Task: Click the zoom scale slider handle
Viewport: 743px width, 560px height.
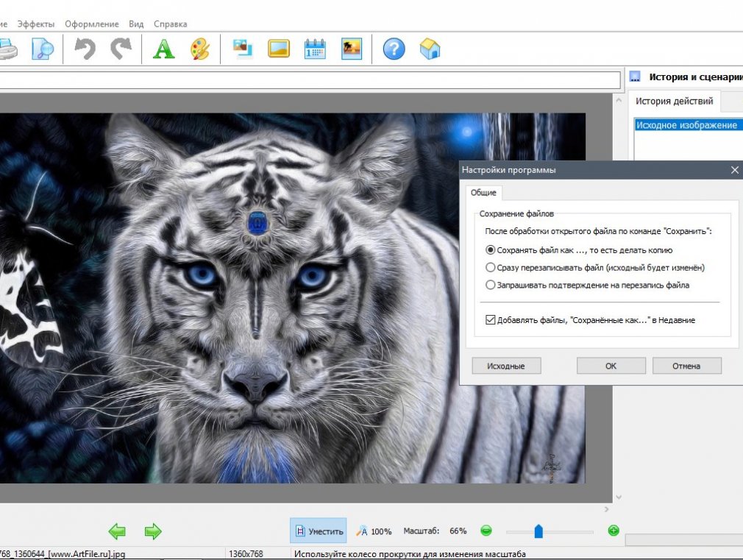Action: pyautogui.click(x=538, y=531)
